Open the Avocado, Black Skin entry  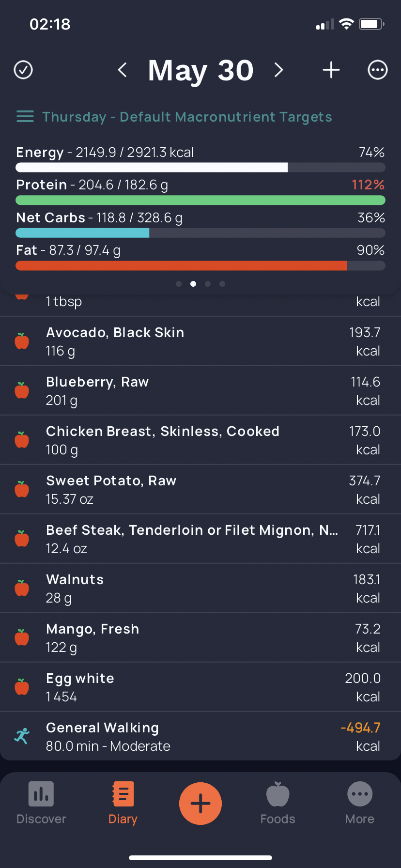[200, 341]
